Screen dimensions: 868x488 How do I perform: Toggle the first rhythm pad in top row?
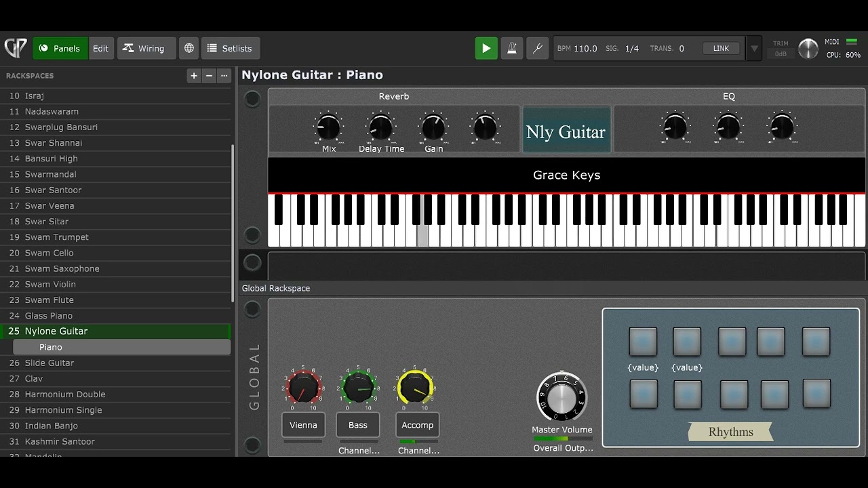(x=643, y=342)
